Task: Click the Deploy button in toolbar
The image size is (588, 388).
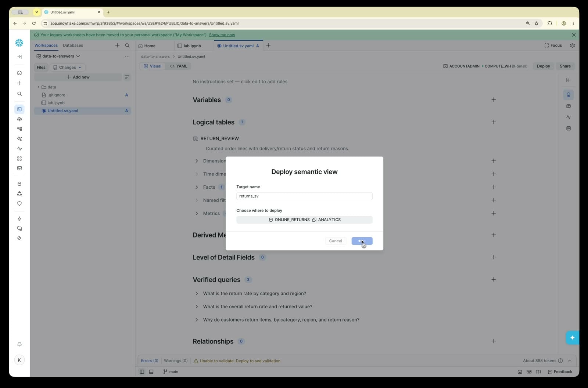Action: (x=543, y=66)
